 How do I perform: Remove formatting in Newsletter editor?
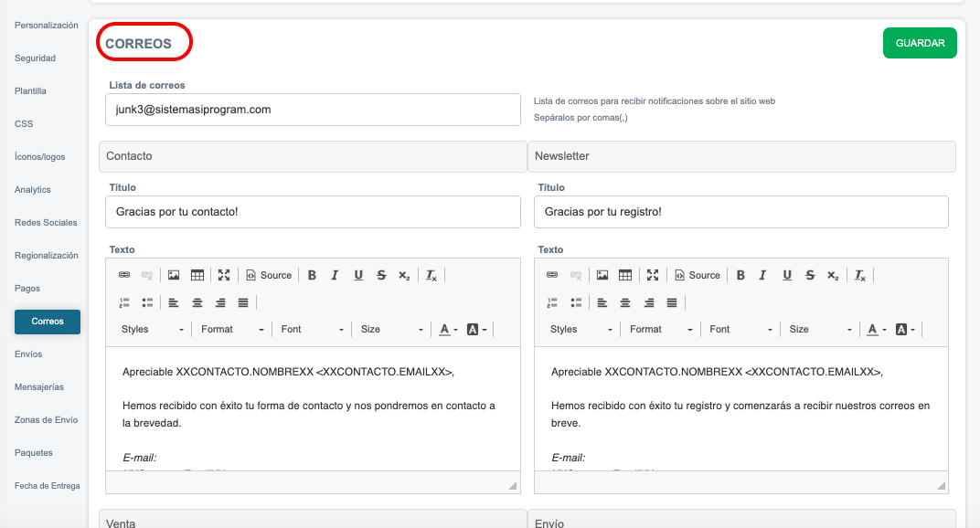[x=860, y=275]
